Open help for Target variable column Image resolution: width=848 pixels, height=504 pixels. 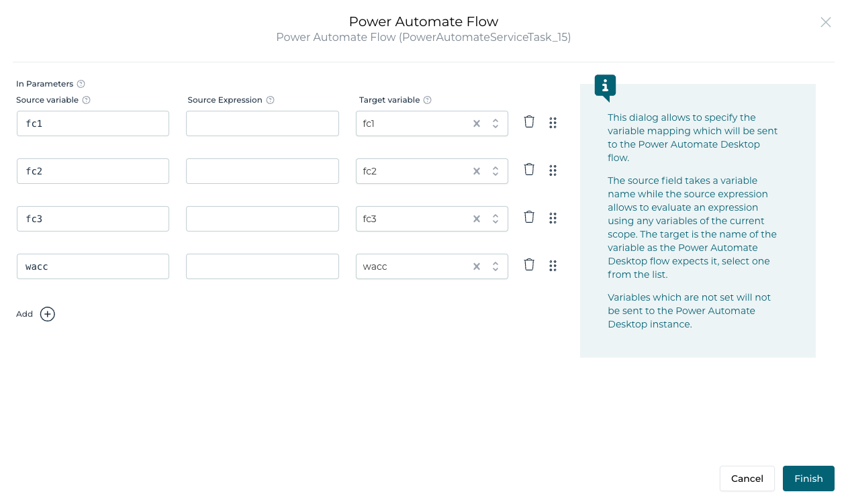tap(427, 99)
